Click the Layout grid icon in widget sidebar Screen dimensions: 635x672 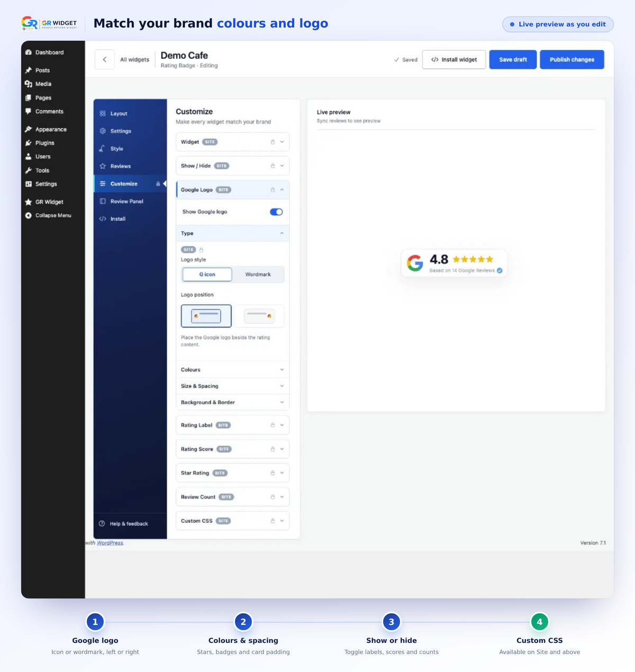point(103,114)
